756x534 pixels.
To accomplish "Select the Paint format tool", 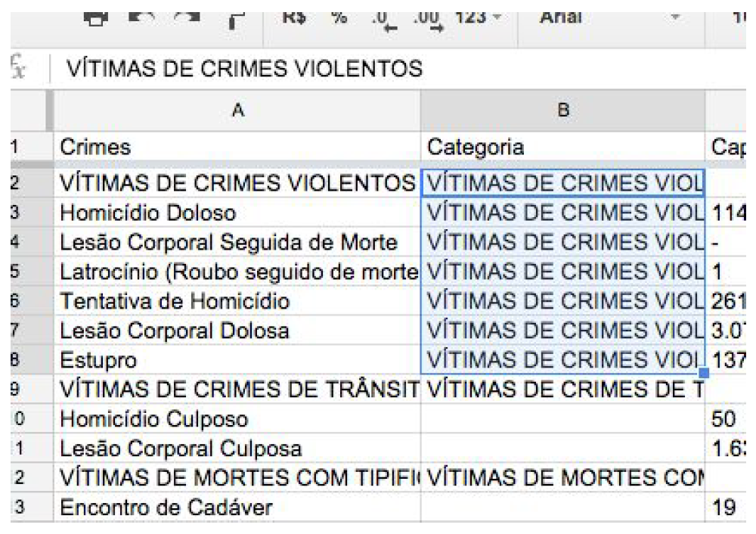I will (234, 17).
